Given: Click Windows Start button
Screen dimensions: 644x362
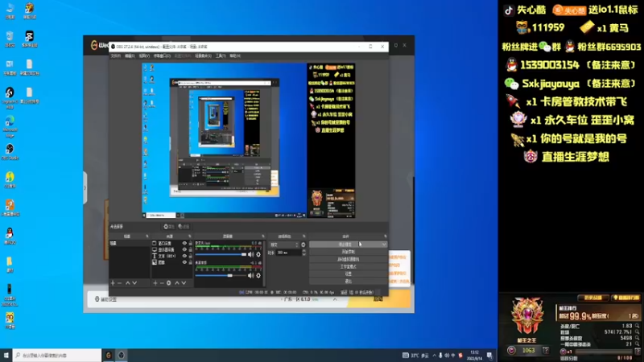Looking at the screenshot, I should pyautogui.click(x=6, y=355).
